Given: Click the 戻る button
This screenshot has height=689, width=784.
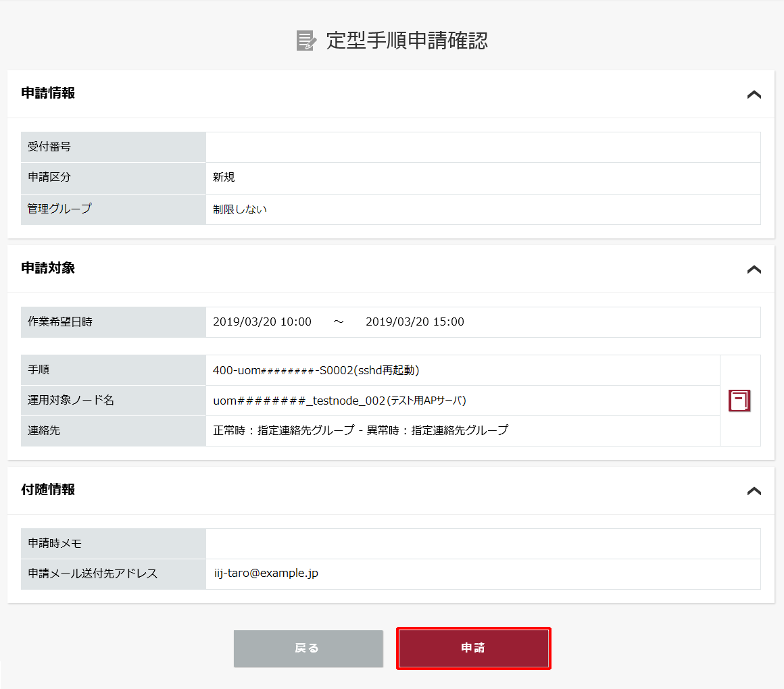Looking at the screenshot, I should tap(308, 648).
